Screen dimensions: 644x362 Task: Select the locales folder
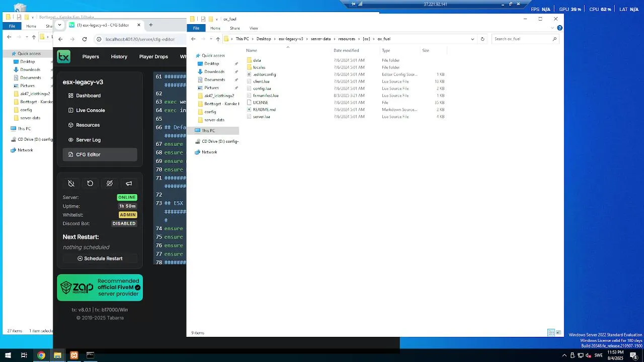pos(259,67)
